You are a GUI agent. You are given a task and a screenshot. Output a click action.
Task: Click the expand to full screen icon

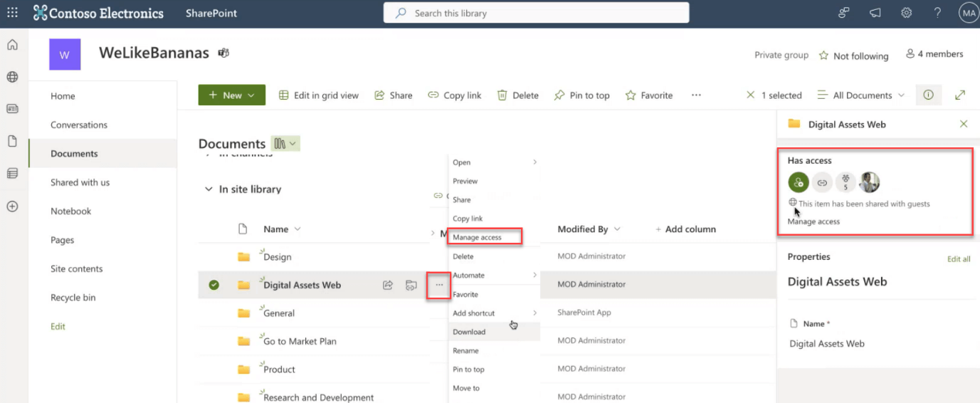tap(960, 95)
